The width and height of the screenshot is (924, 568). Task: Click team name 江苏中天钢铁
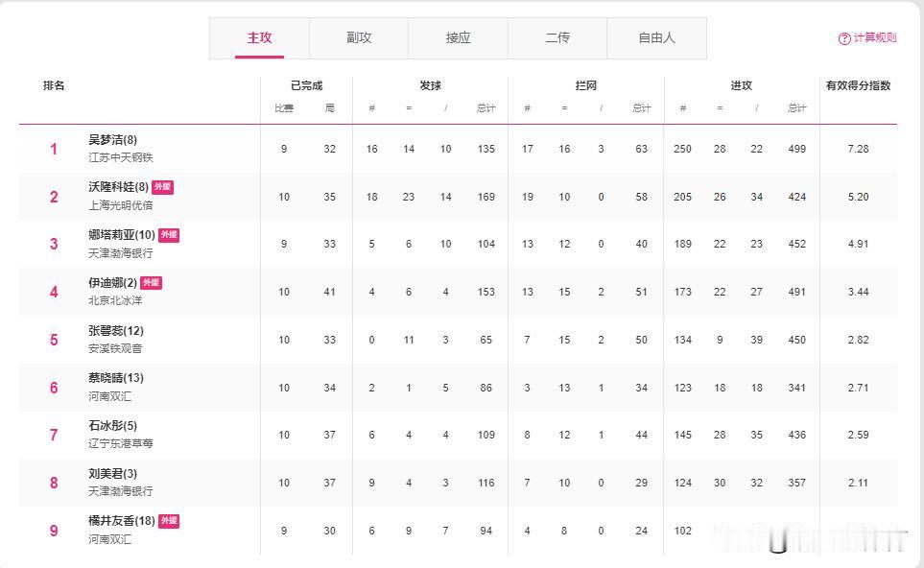120,157
